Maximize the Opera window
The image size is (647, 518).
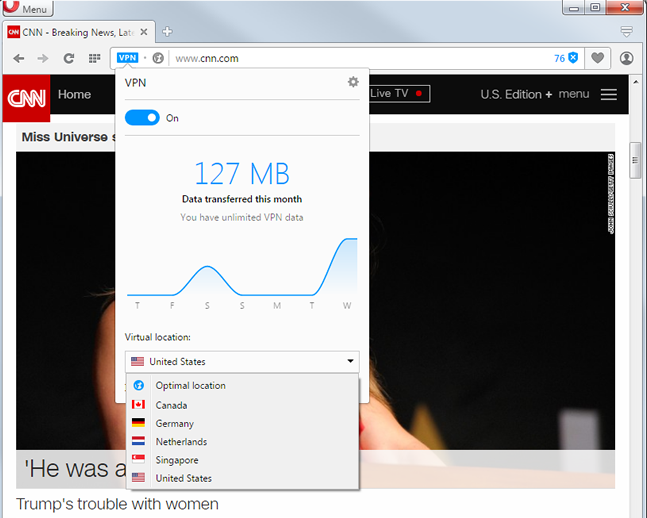(x=595, y=7)
